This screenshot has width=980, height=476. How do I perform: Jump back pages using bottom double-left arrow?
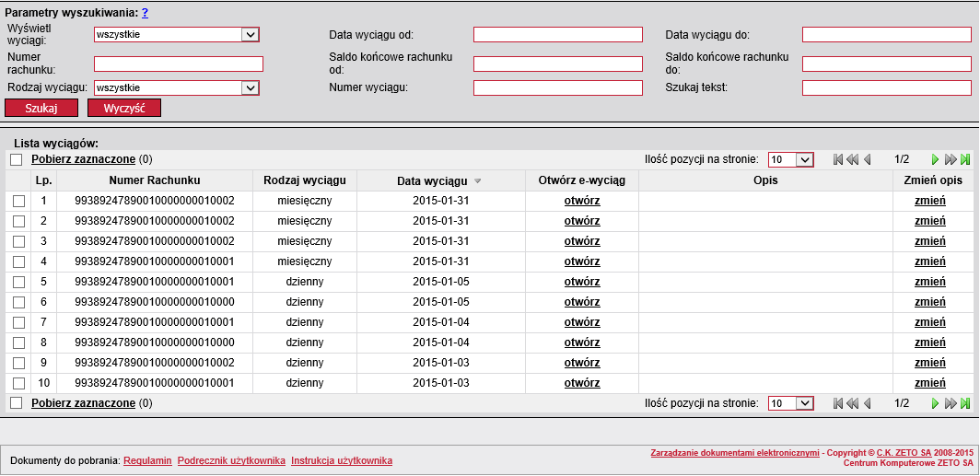pyautogui.click(x=853, y=403)
